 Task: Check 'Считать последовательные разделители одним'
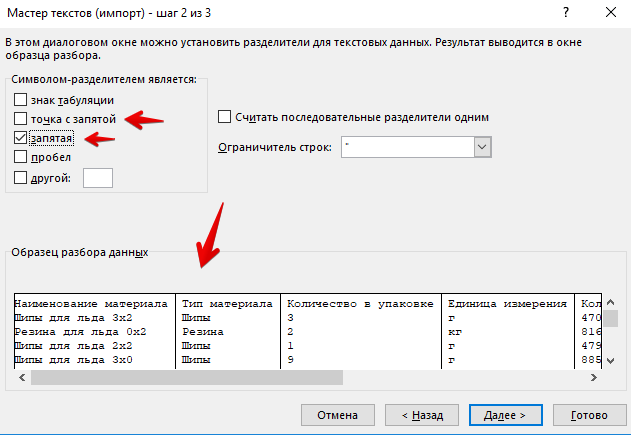coord(224,117)
